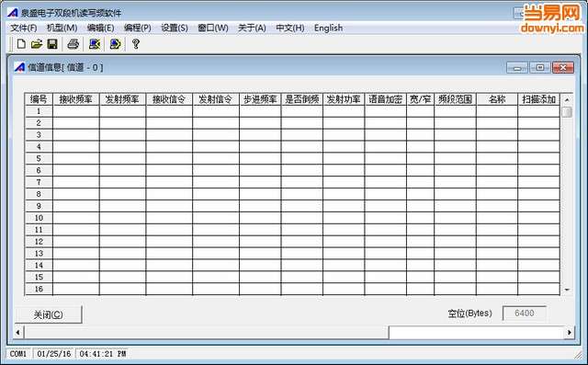Click the 空位(Bytes) field showing 6400

pos(525,314)
